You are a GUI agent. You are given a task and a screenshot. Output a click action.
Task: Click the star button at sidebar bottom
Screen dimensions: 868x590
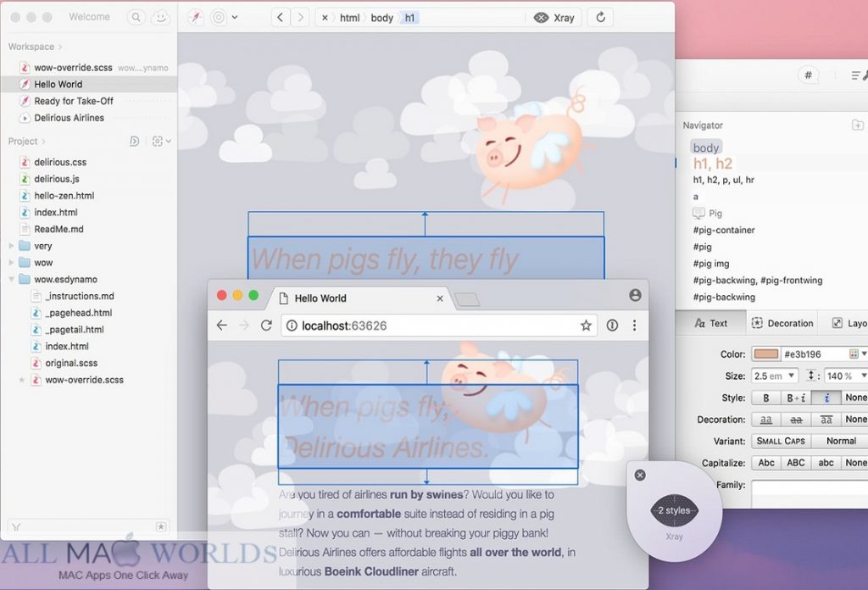coord(160,527)
